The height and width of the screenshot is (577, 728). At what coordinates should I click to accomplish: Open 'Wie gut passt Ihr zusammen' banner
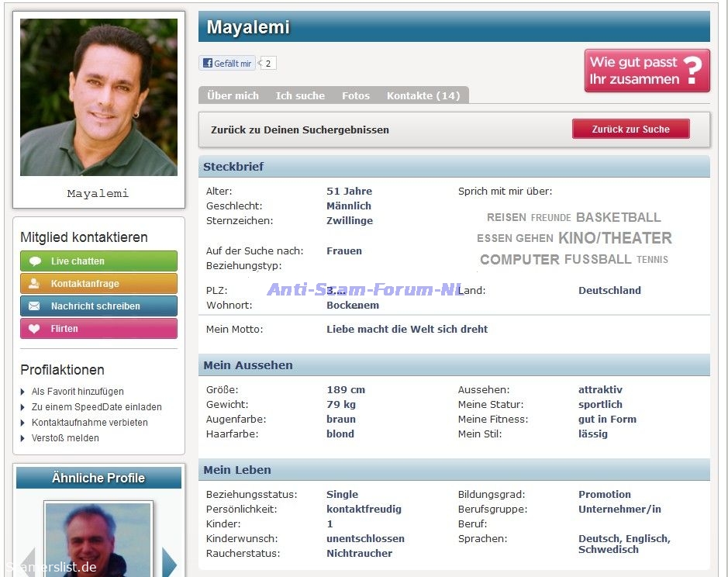647,71
